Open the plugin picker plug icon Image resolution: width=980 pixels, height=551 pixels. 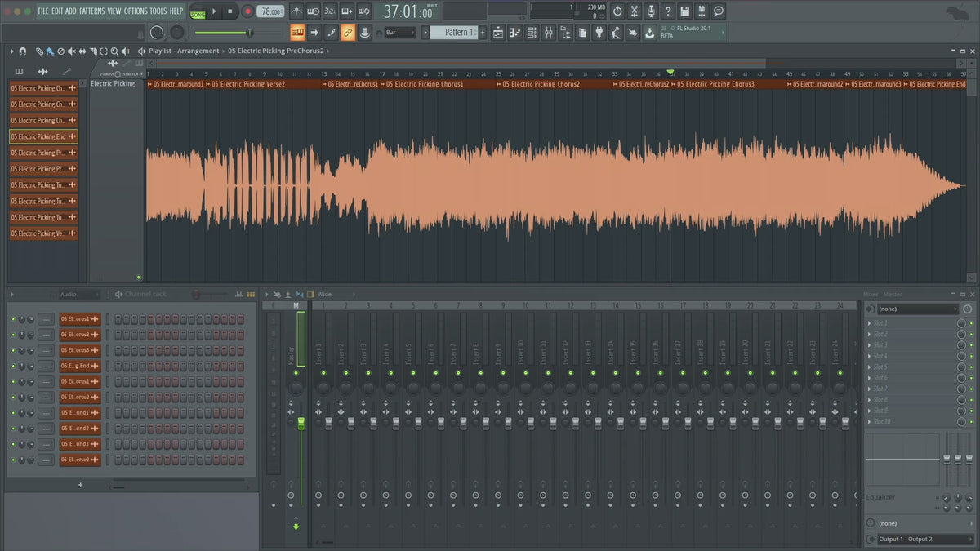[599, 33]
